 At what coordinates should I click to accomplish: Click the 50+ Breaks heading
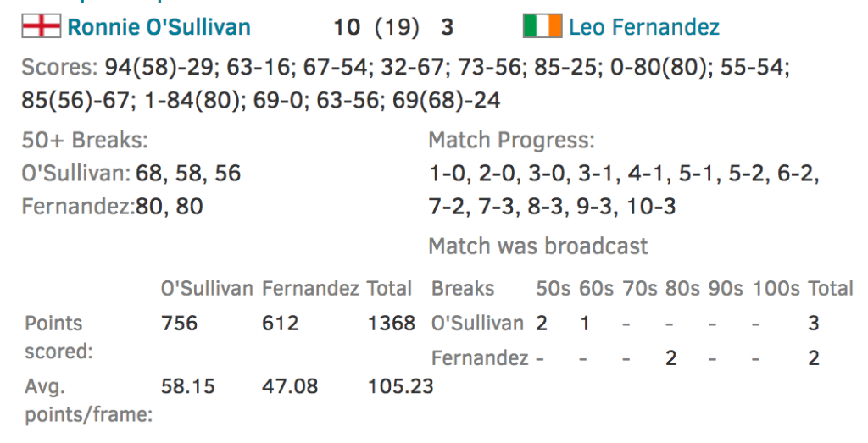click(x=85, y=141)
